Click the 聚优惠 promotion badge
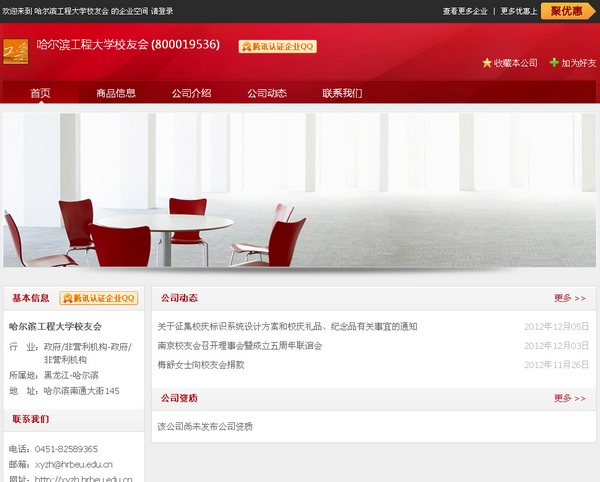Screen dimensions: 600x482 point(568,11)
